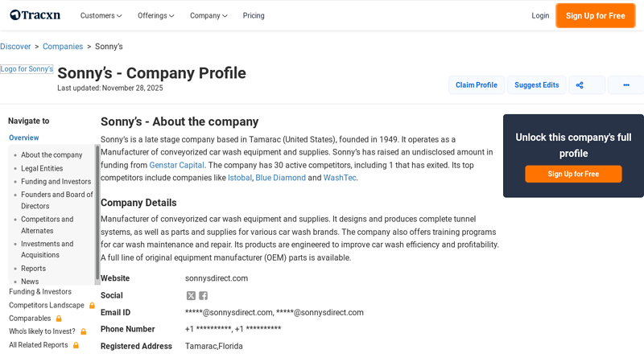Select Funding and Investors in sidebar navigation
This screenshot has height=362, width=644.
click(x=56, y=182)
